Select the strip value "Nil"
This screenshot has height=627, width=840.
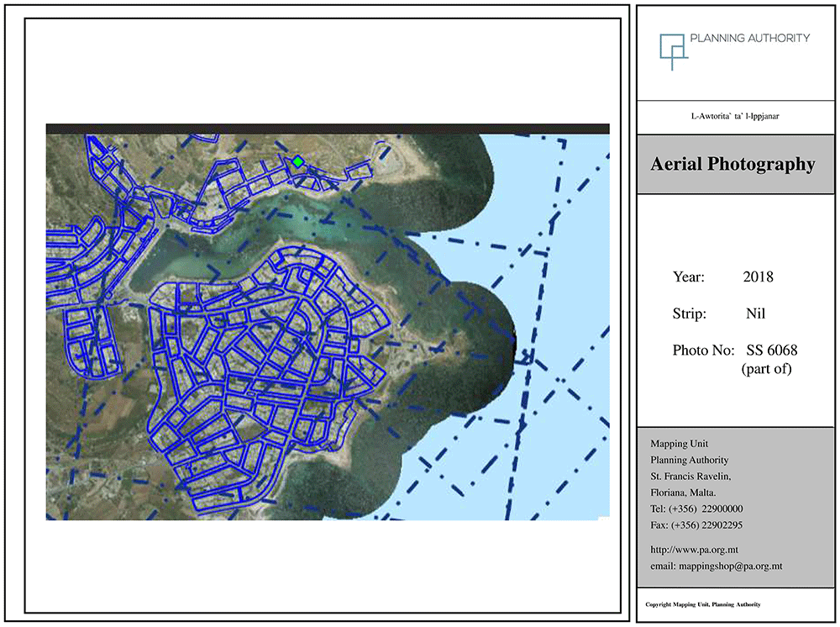click(755, 313)
